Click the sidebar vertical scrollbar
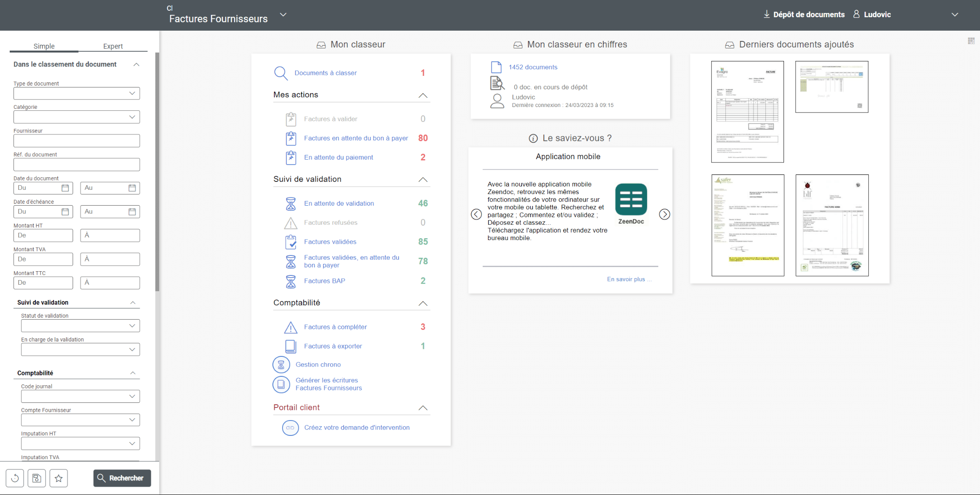Screen dimensions: 980x495 tap(157, 172)
